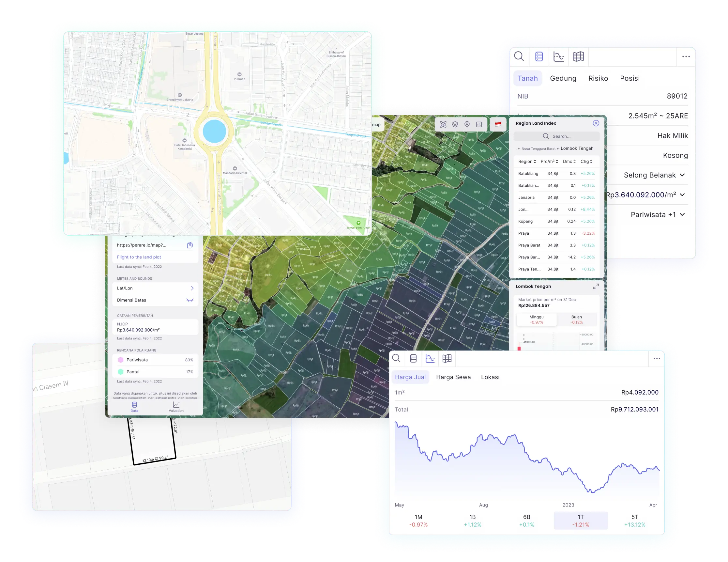Click the Region Land Index search field
The image size is (728, 562).
coord(556,136)
